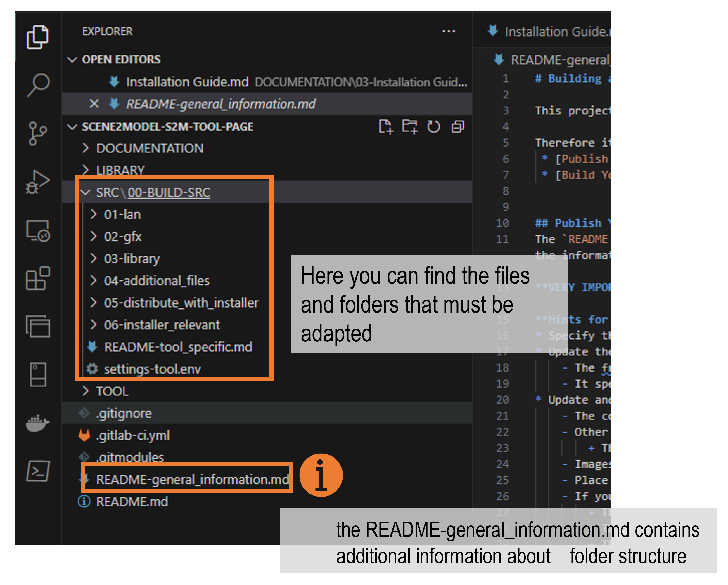Collapse the SCENE2MODEL-S2M-TOOL-PAGE workspace section
728x585 pixels.
click(x=72, y=127)
